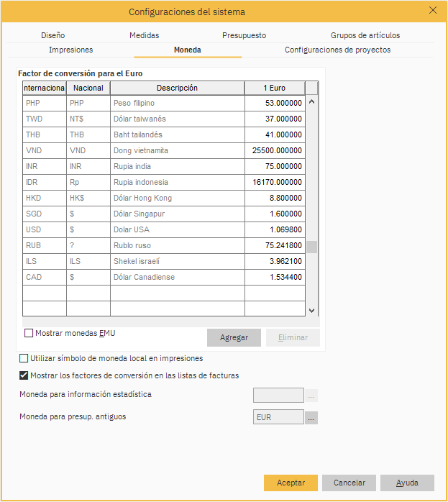Click the Cancelar button
The width and height of the screenshot is (448, 502).
point(349,483)
